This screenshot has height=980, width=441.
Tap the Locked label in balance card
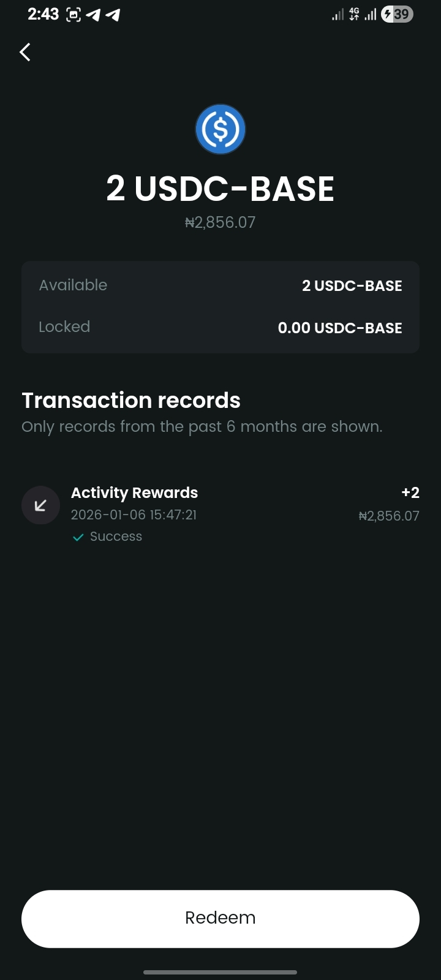(x=64, y=327)
